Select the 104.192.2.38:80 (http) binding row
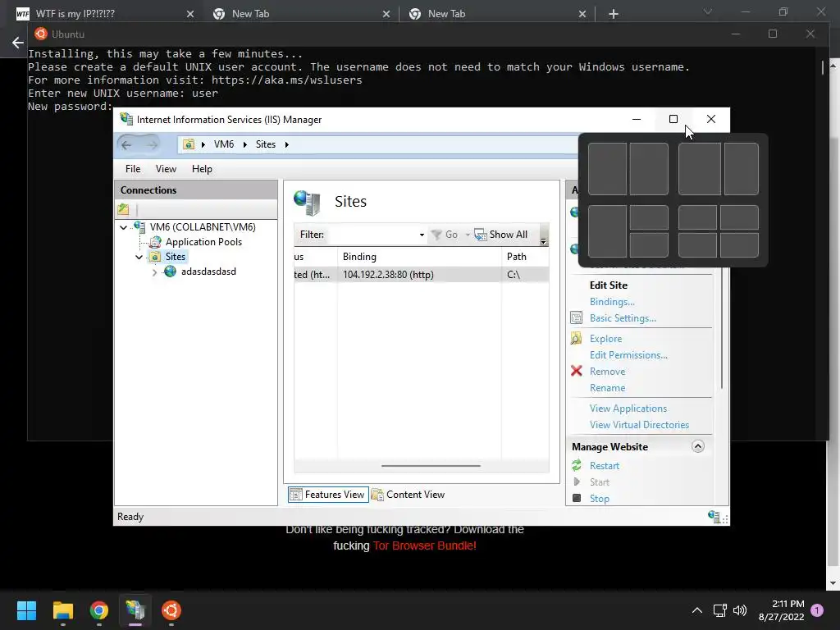 (x=421, y=275)
